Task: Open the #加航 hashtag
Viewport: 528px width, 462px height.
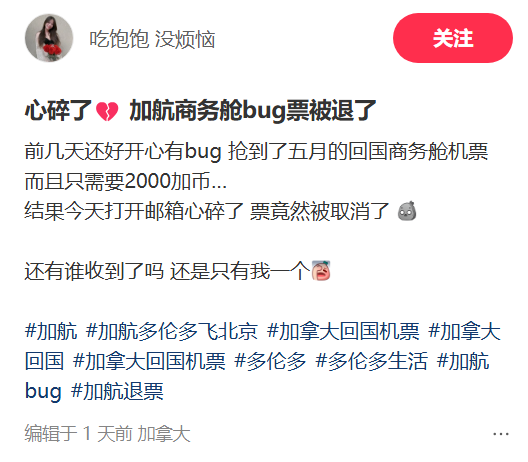Action: 51,331
